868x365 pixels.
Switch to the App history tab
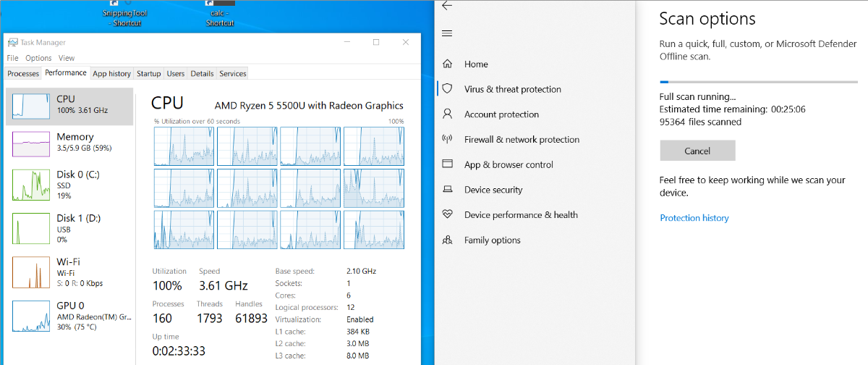[112, 74]
